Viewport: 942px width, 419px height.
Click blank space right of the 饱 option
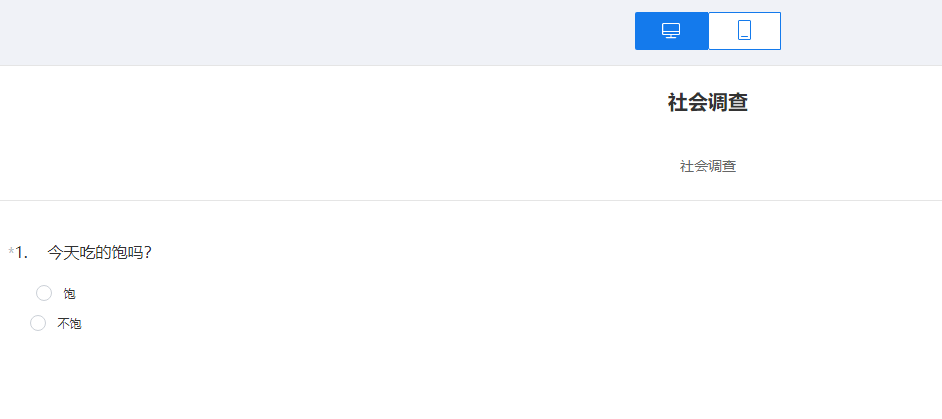tap(400, 293)
